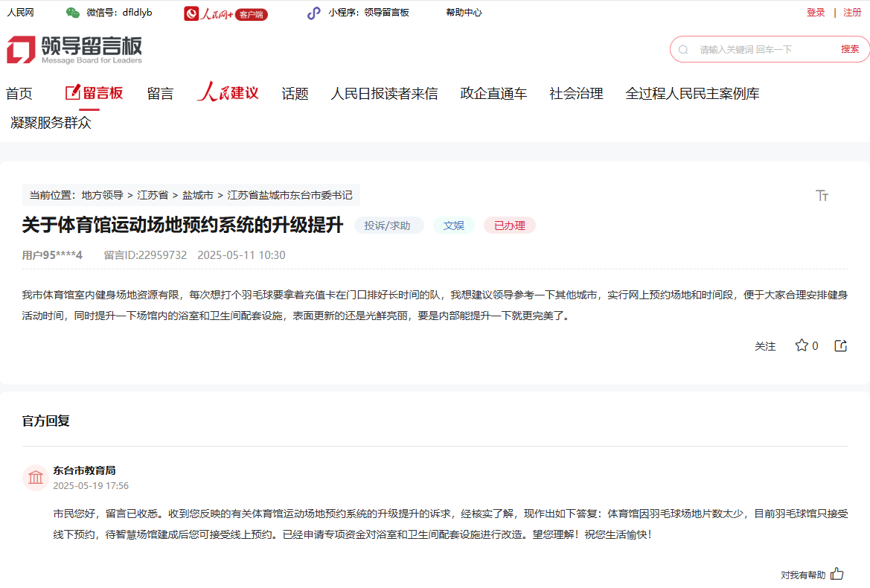Viewport: 870px width, 588px height.
Task: Click 东台市教育局 agency avatar icon
Action: 35,478
